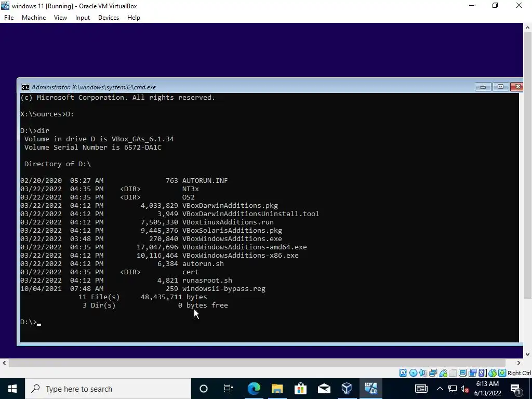Click the USB devices indicator icon
This screenshot has width=532, height=399.
(x=443, y=373)
